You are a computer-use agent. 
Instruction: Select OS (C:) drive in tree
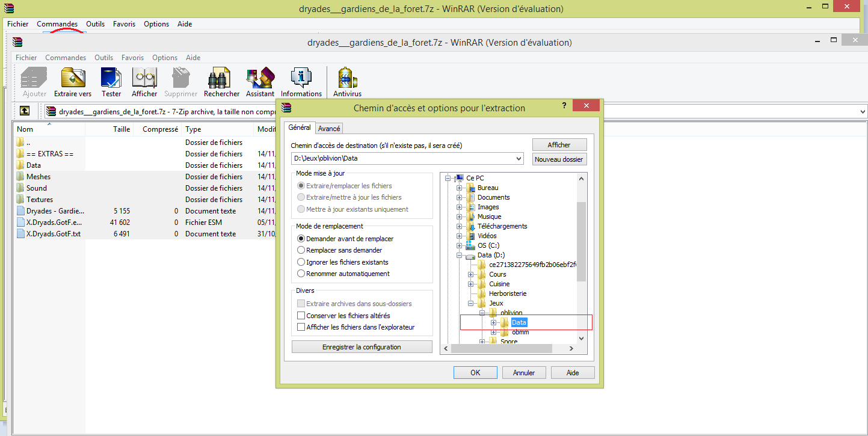[488, 245]
